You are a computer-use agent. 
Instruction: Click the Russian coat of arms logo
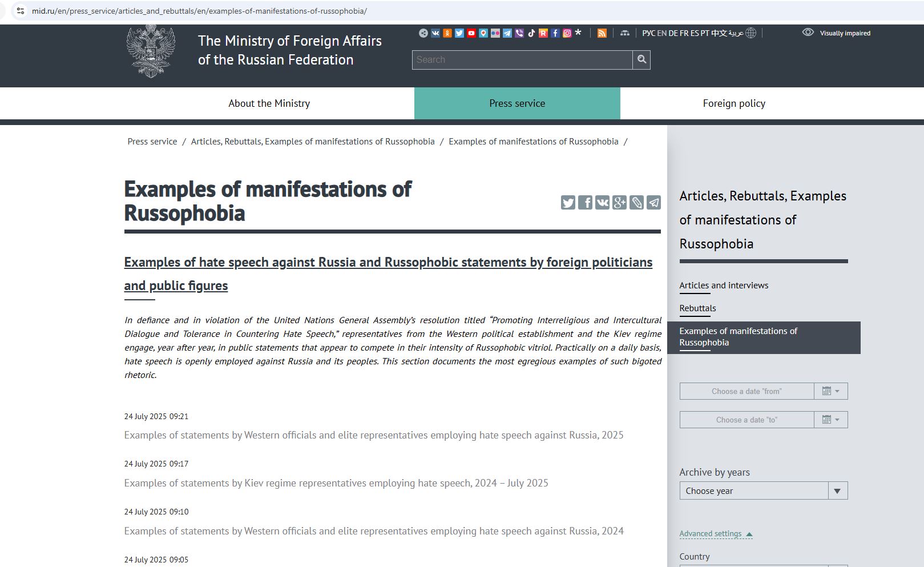pyautogui.click(x=151, y=51)
